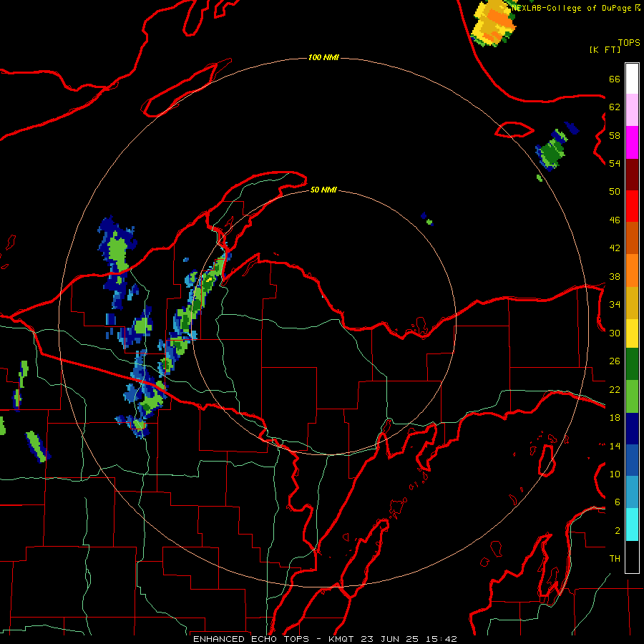Click the 30 legend scale value
Screen dimensions: 644x644
[615, 333]
